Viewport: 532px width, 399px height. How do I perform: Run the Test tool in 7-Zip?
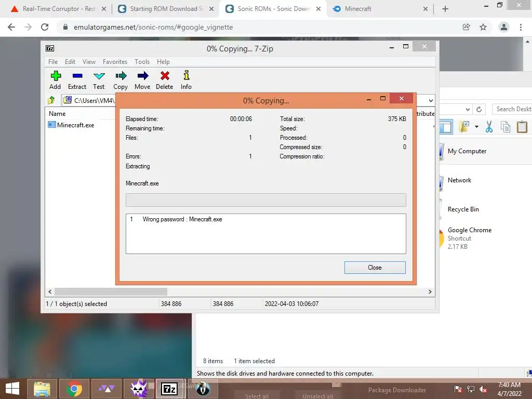(99, 76)
